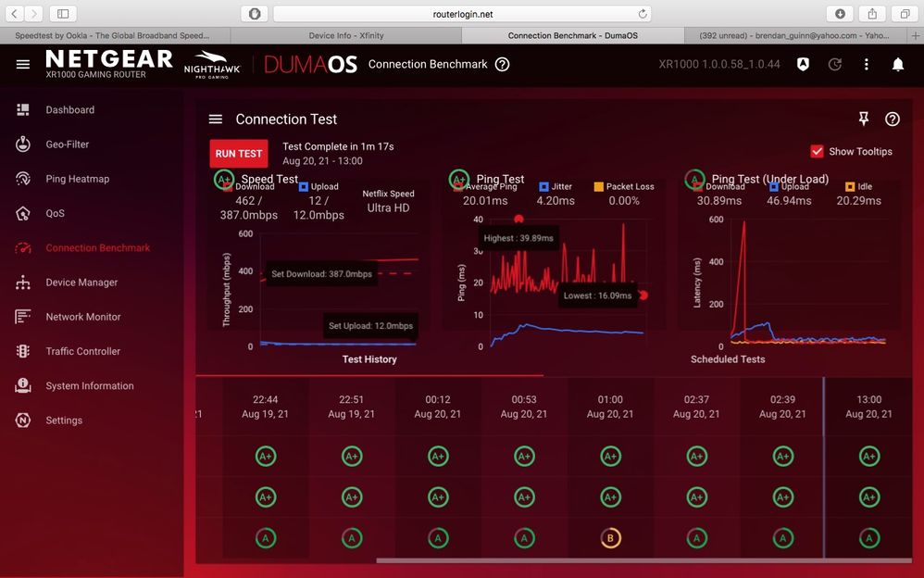Toggle the Download legend in Speed Test
This screenshot has height=578, width=924.
(x=228, y=187)
